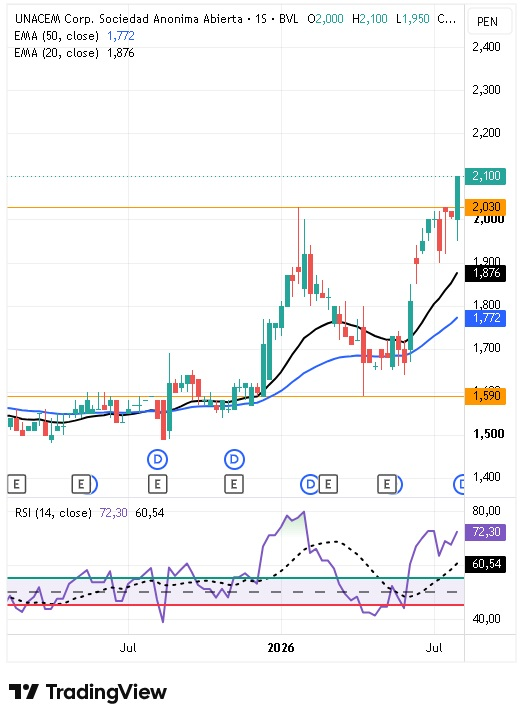Image resolution: width=526 pixels, height=709 pixels.
Task: Select the D marker beside the 2026 earnings E
Action: pos(310,484)
